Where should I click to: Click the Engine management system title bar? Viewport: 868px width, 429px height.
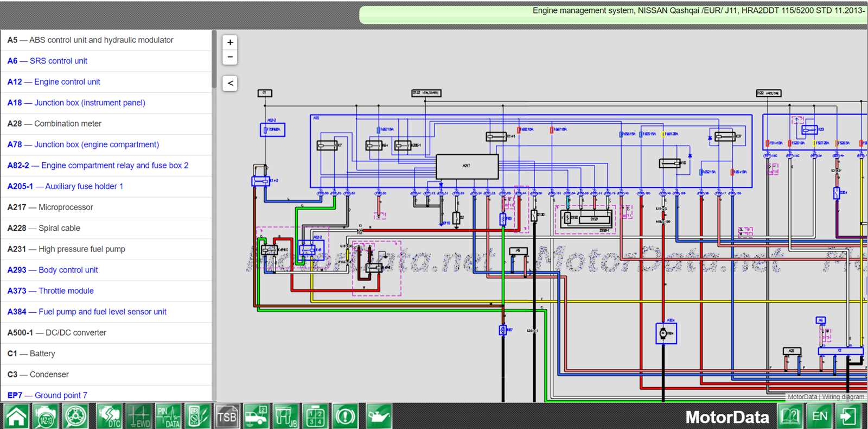(613, 14)
